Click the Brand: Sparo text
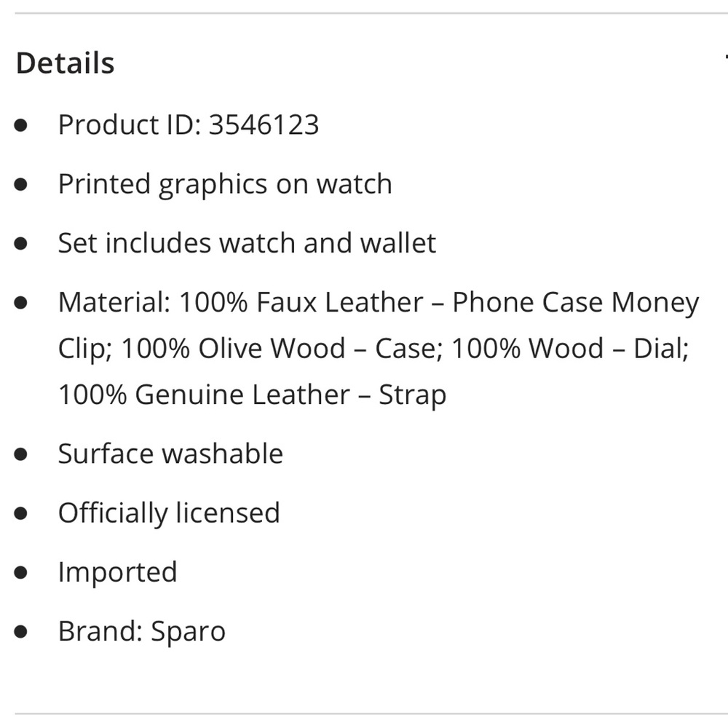Image resolution: width=728 pixels, height=728 pixels. tap(142, 630)
